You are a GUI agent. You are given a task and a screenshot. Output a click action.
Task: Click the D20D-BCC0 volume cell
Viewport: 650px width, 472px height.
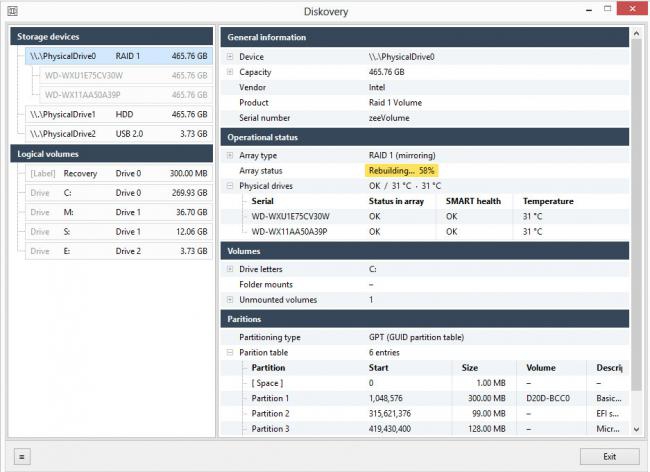pyautogui.click(x=548, y=398)
